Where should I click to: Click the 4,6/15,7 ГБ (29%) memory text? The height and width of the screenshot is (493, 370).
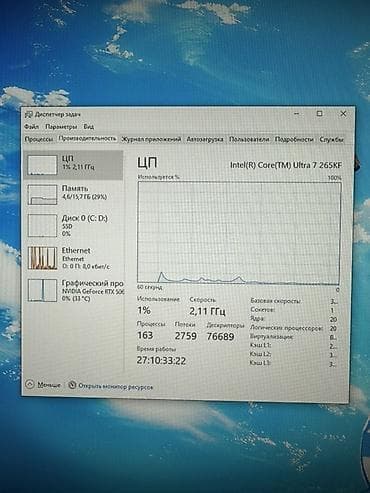pyautogui.click(x=84, y=197)
